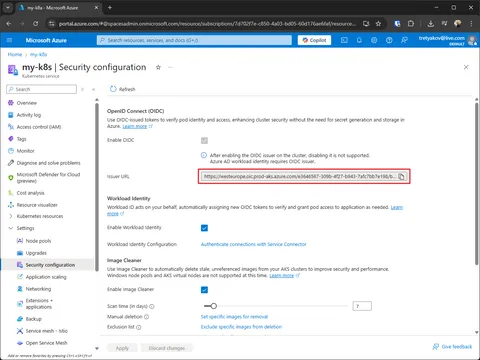This screenshot has width=480, height=360.
Task: Click the Copilot button
Action: point(314,40)
